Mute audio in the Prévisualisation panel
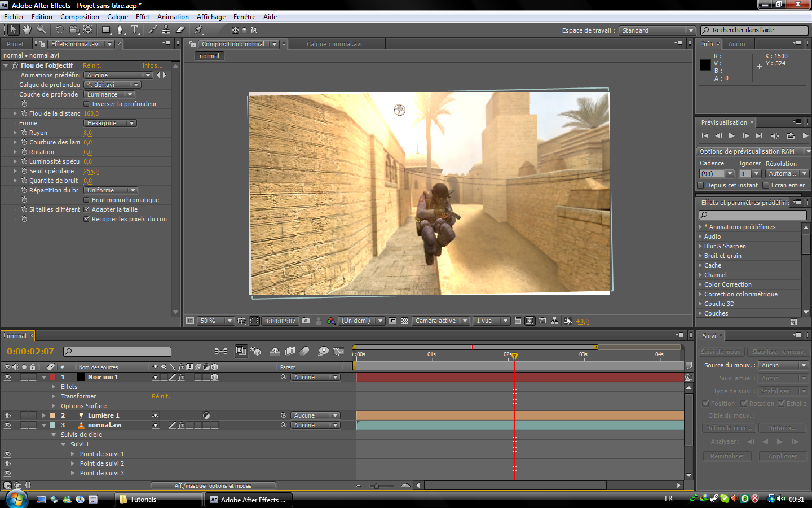 tap(775, 135)
